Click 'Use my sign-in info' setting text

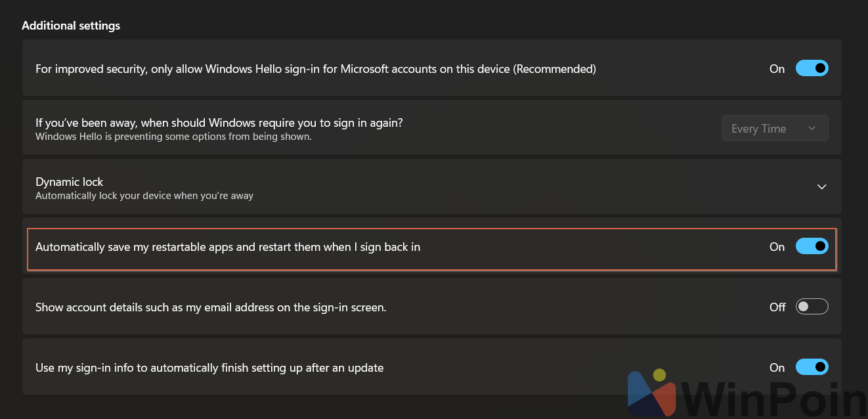[x=209, y=367]
